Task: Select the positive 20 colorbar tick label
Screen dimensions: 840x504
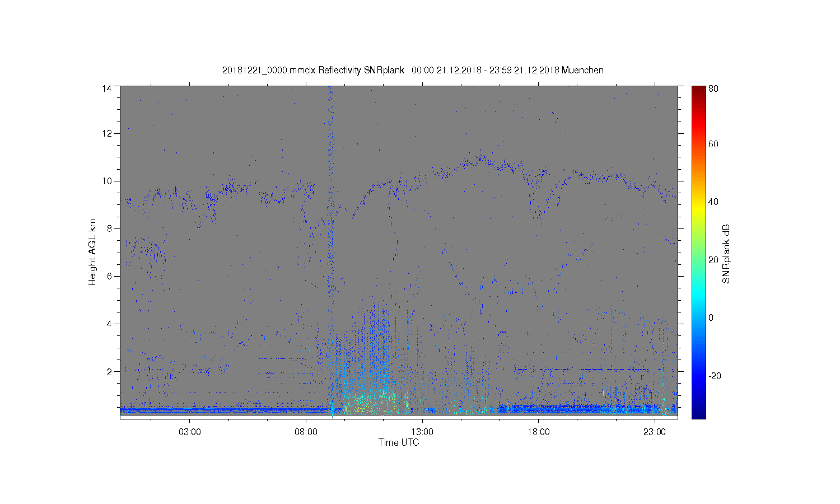Action: [713, 260]
